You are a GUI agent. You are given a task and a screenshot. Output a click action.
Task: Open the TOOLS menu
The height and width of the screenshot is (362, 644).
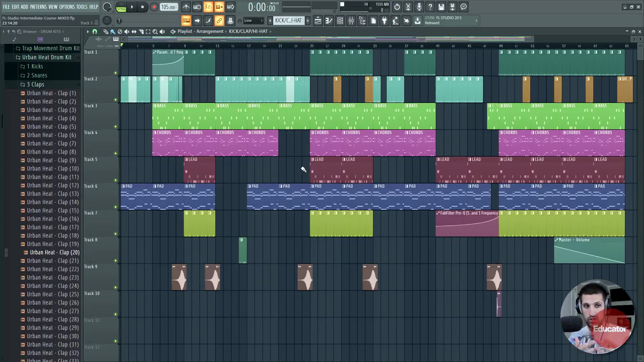tap(82, 7)
